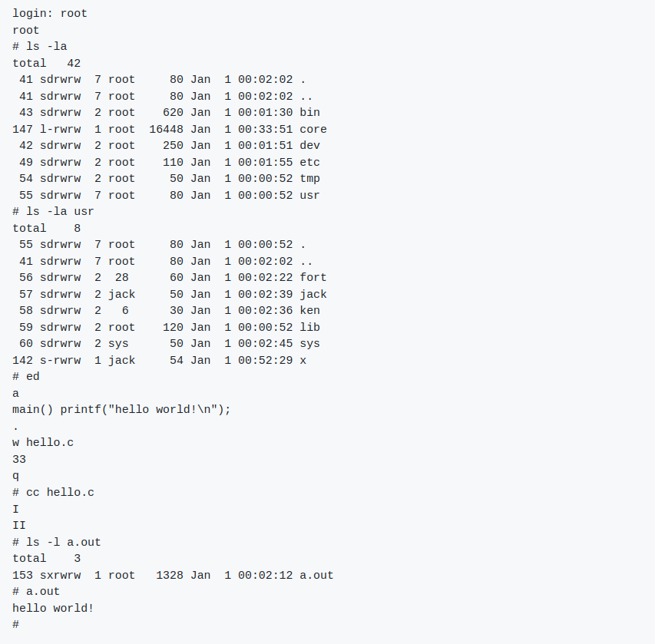
Task: Click the "bin" directory name
Action: (309, 113)
